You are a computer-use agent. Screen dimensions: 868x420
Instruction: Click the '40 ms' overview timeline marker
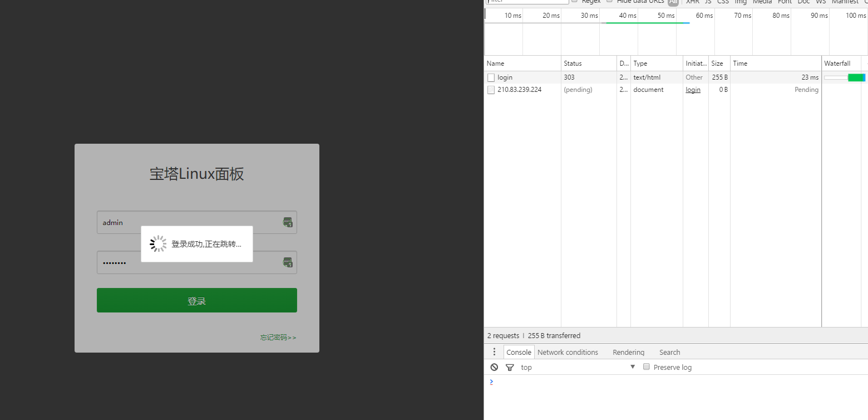point(628,16)
